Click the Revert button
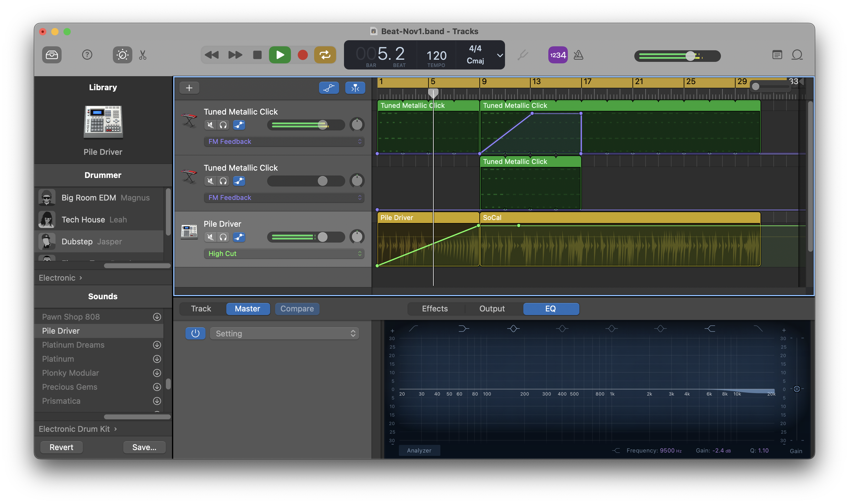 (61, 447)
